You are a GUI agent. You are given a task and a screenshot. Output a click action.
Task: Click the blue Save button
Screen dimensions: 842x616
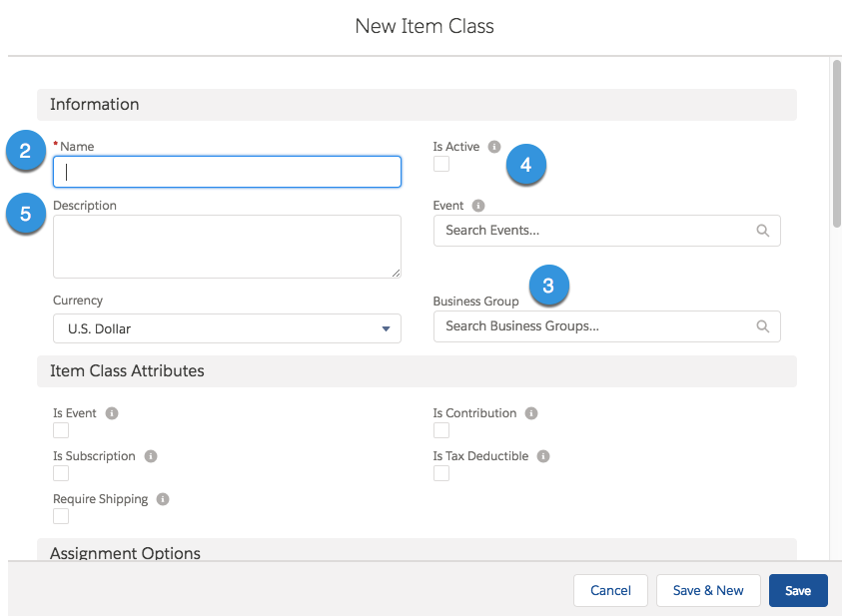(x=798, y=590)
